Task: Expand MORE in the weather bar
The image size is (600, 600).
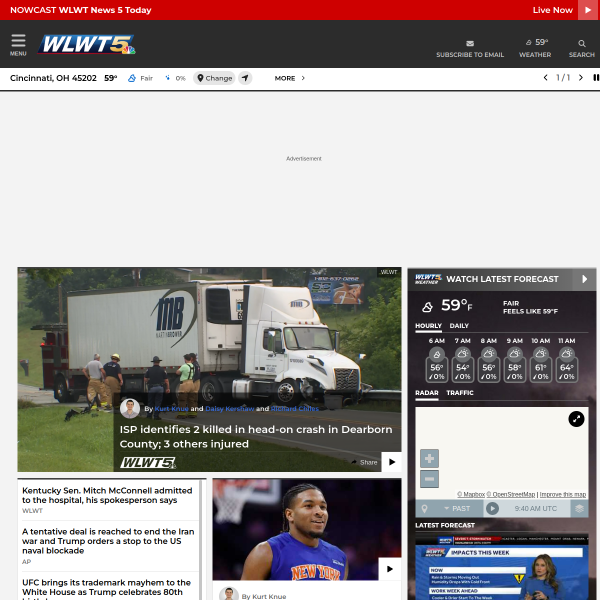Action: (x=289, y=78)
